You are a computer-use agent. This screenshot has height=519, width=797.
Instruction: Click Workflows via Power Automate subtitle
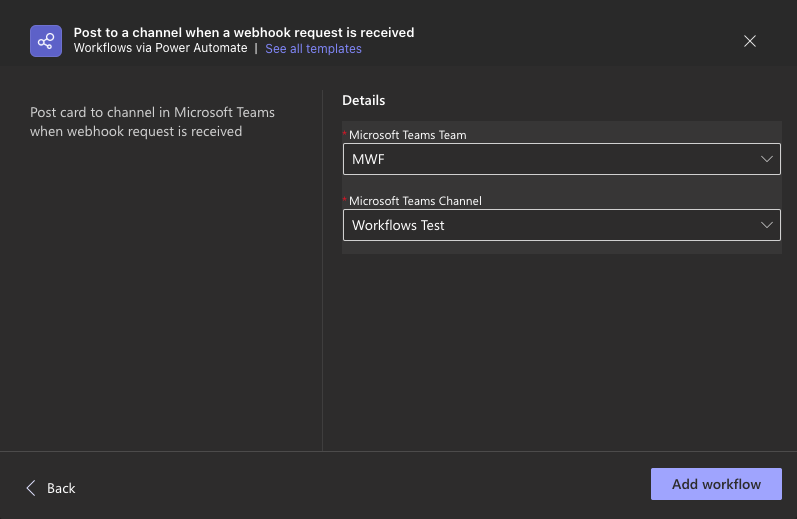click(x=160, y=48)
